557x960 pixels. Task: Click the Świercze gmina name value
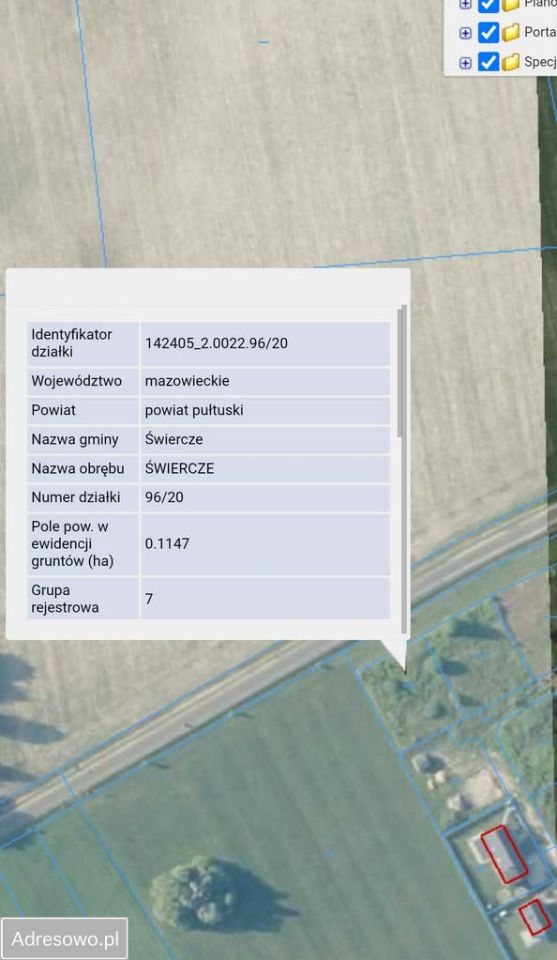[174, 439]
